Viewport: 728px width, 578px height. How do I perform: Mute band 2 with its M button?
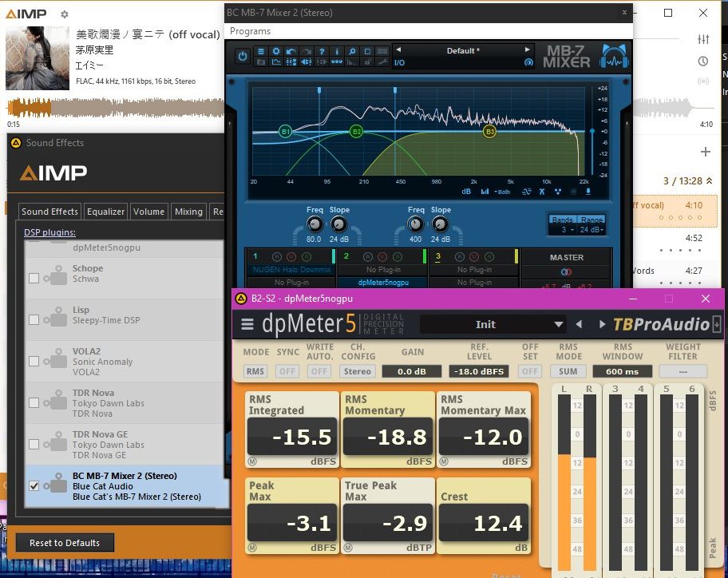(382, 257)
